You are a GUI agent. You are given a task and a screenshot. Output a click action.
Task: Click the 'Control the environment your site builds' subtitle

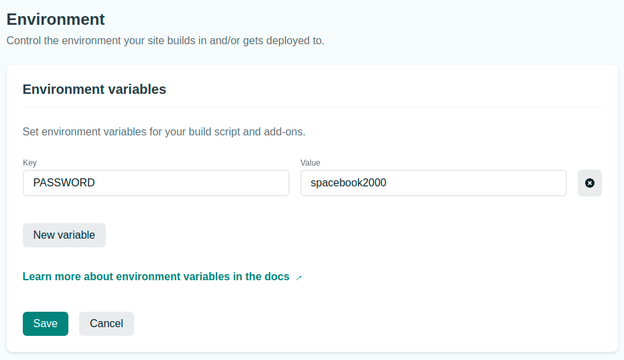166,41
